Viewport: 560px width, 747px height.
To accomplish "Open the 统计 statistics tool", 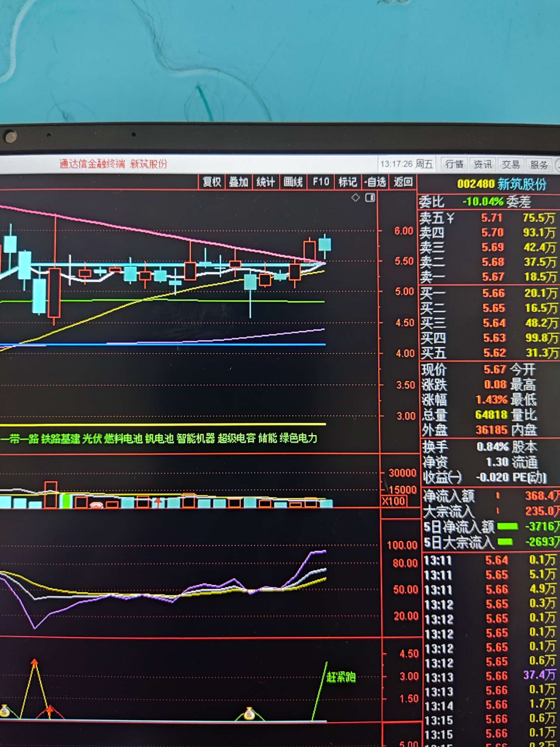I will (x=265, y=182).
